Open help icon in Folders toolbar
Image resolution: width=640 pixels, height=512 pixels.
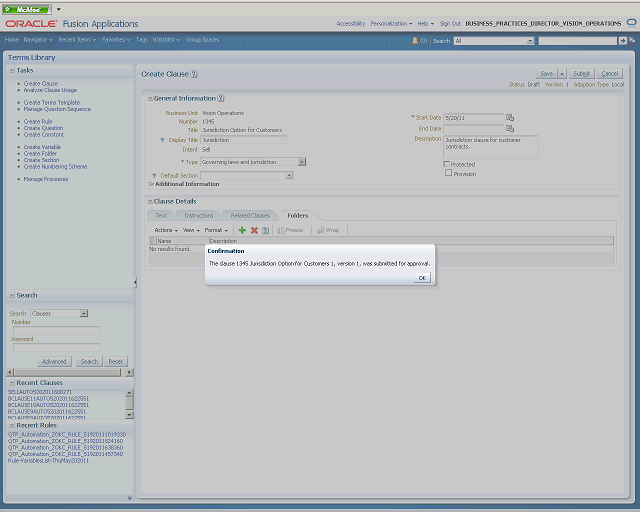[x=266, y=231]
